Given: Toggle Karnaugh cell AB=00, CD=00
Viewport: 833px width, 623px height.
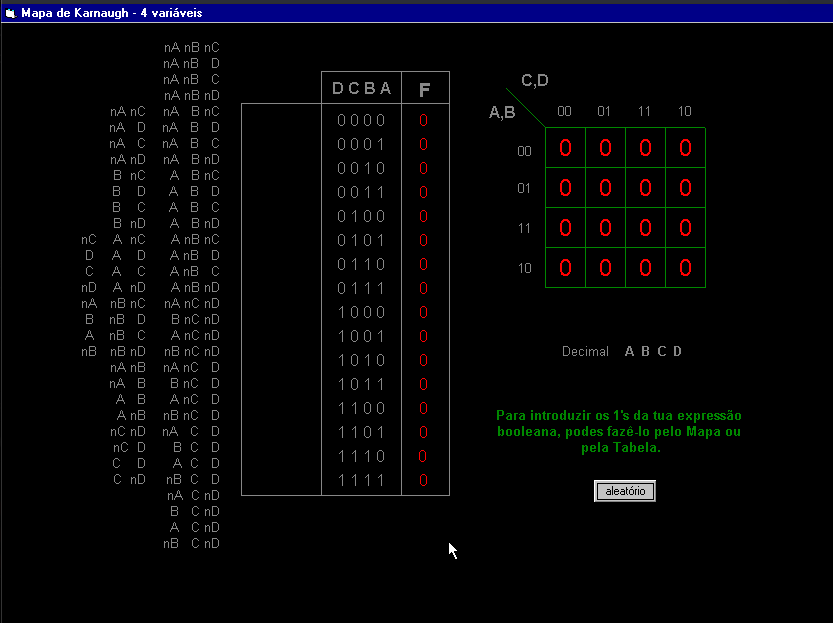Looking at the screenshot, I should tap(565, 148).
